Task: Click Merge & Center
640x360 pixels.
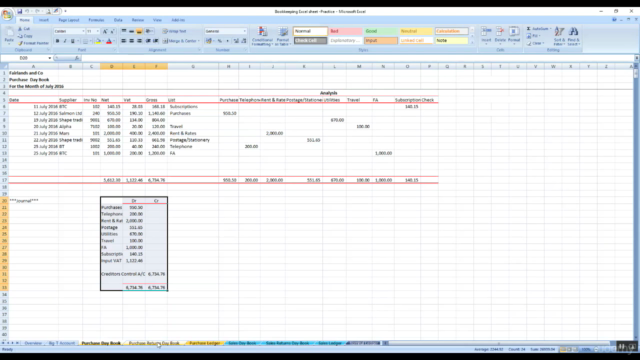Action: click(180, 41)
